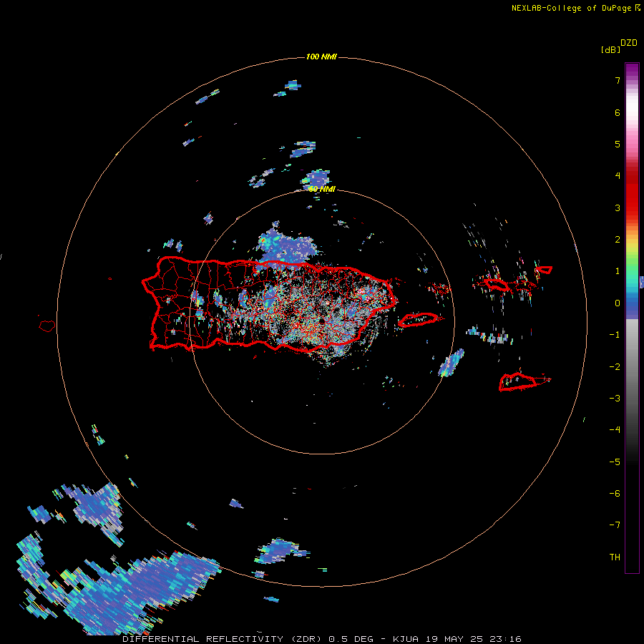Screen dimensions: 644x644
Task: Select the 50 NMI range ring label
Action: 322,189
